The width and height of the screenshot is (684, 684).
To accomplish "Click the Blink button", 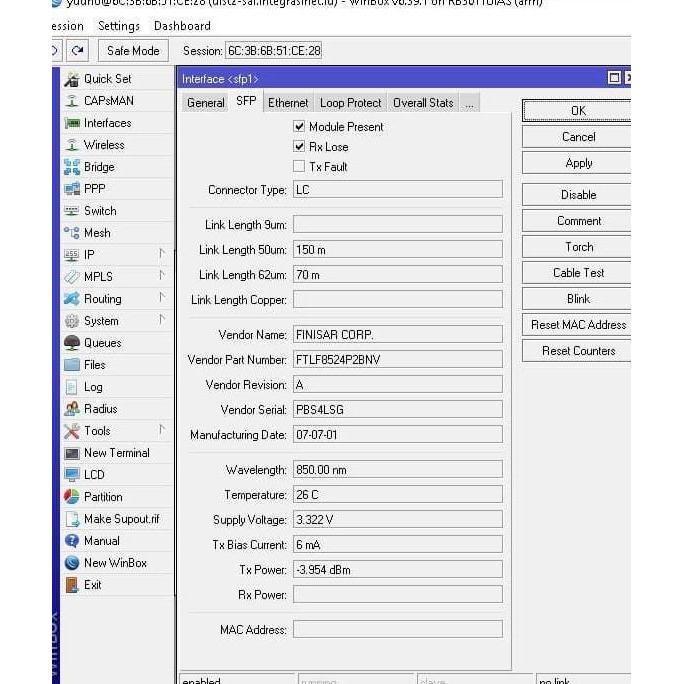I will 578,299.
